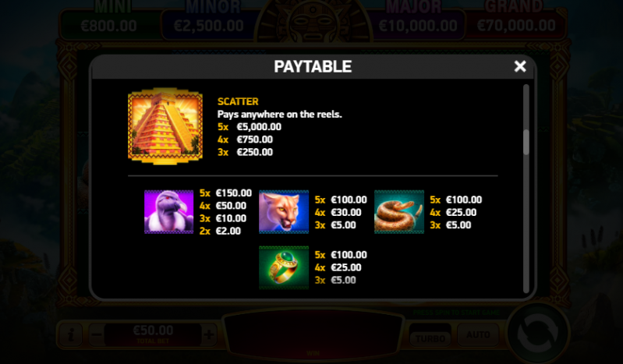Select the purple vulture symbol

point(169,212)
